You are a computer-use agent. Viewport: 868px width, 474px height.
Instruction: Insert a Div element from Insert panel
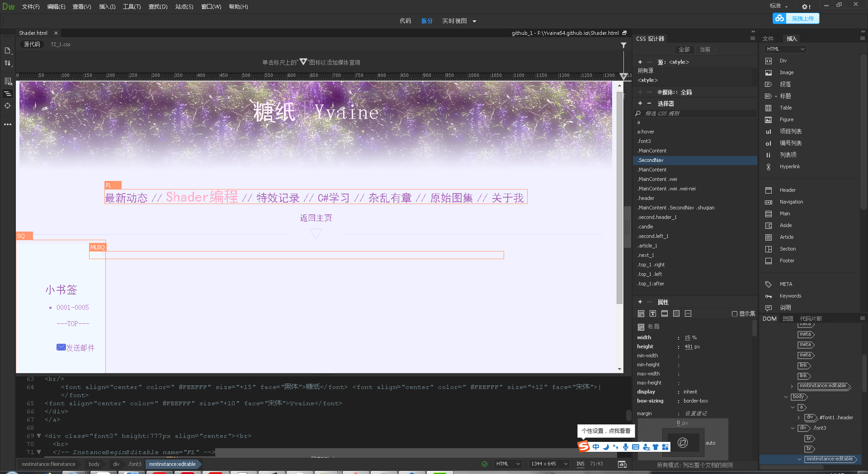point(783,61)
